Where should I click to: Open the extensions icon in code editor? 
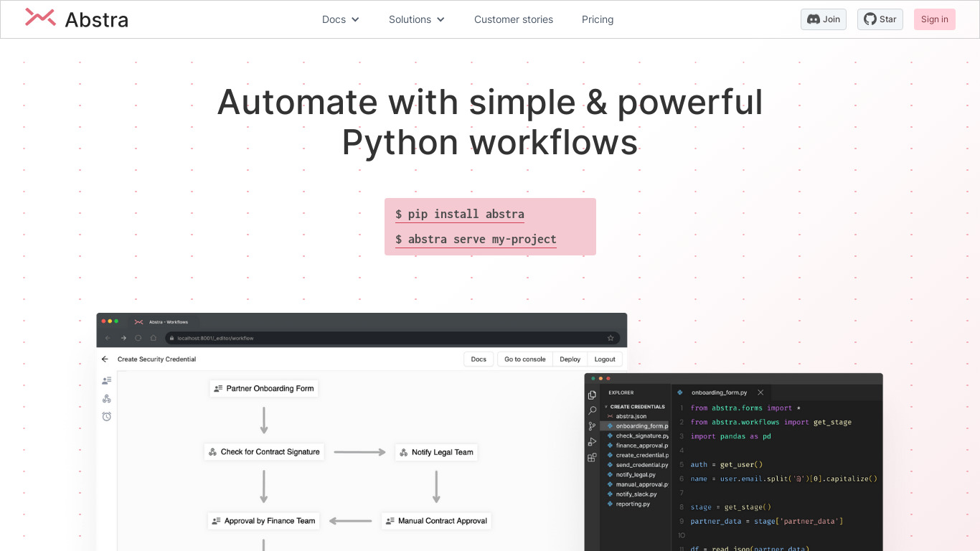point(592,458)
